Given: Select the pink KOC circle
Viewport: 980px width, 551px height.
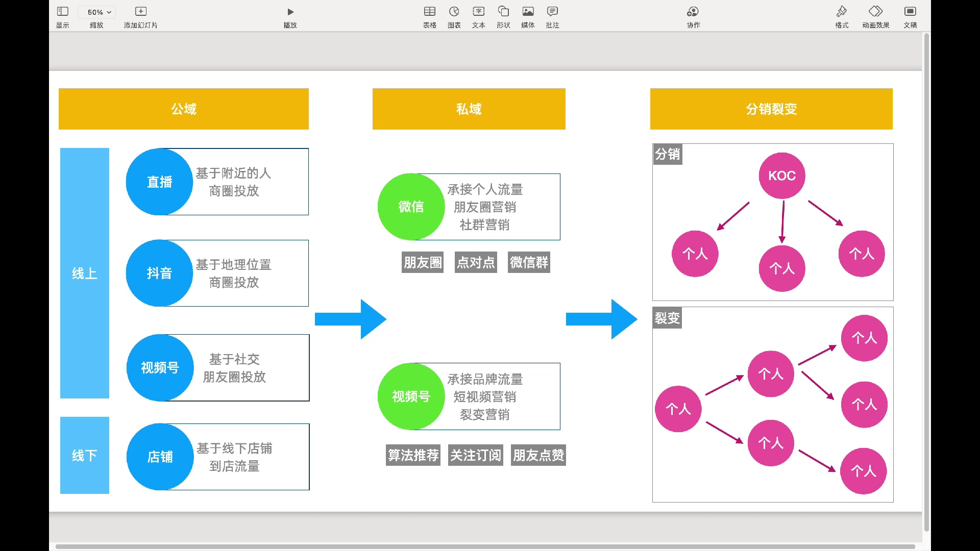Looking at the screenshot, I should [782, 176].
